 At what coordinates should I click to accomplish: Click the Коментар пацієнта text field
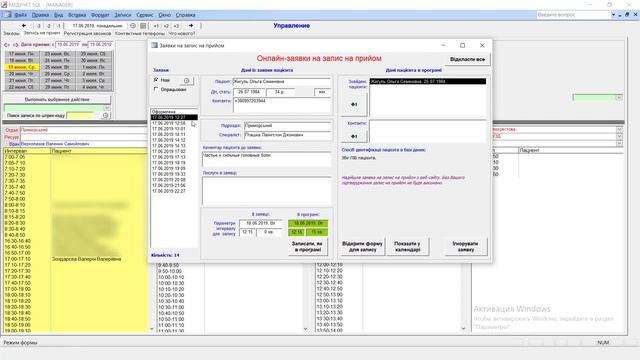267,159
